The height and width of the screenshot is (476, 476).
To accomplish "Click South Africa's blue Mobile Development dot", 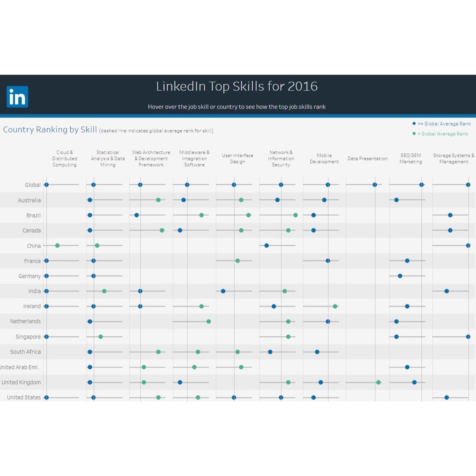I will (x=317, y=352).
